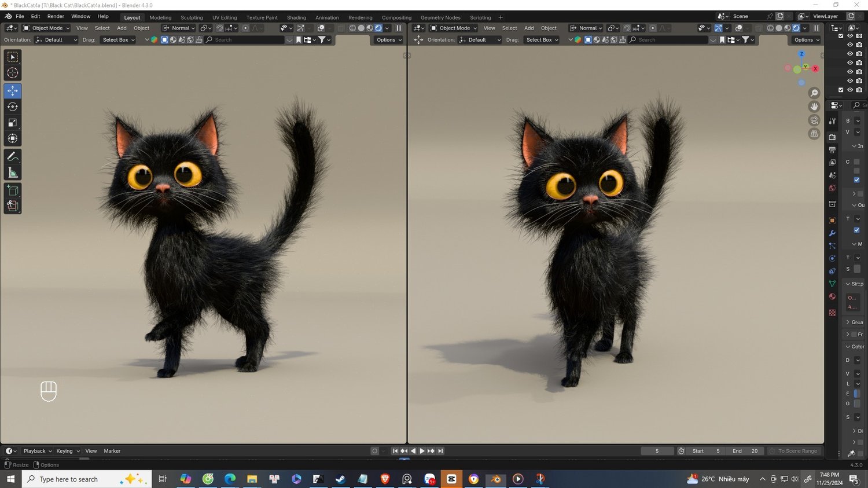Select the Add Cube tool
868x488 pixels.
pyautogui.click(x=13, y=190)
